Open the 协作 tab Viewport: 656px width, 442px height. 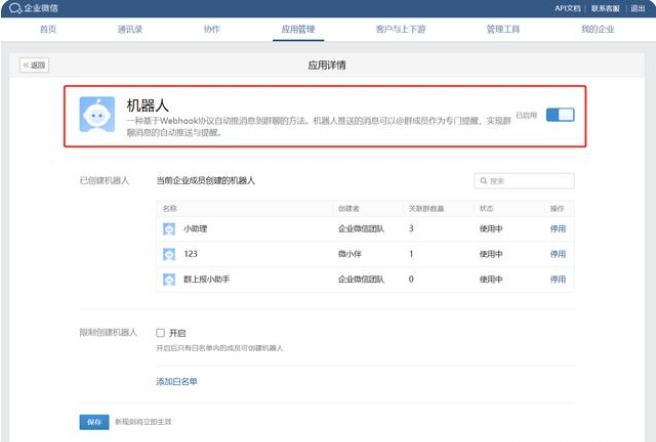tap(212, 29)
